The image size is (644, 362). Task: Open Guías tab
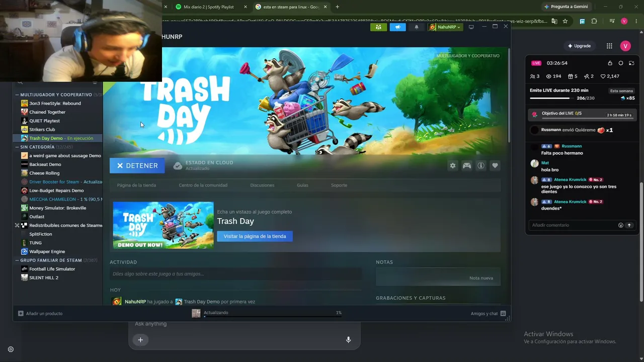pyautogui.click(x=302, y=185)
